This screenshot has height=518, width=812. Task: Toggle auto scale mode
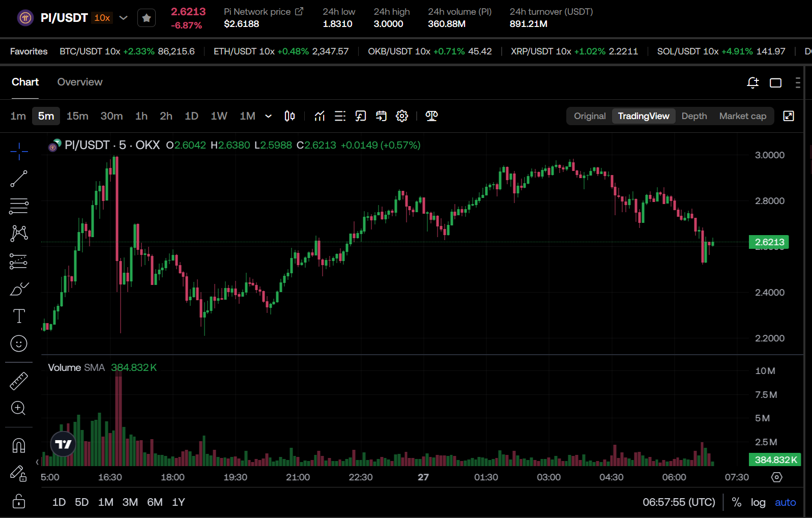(785, 502)
